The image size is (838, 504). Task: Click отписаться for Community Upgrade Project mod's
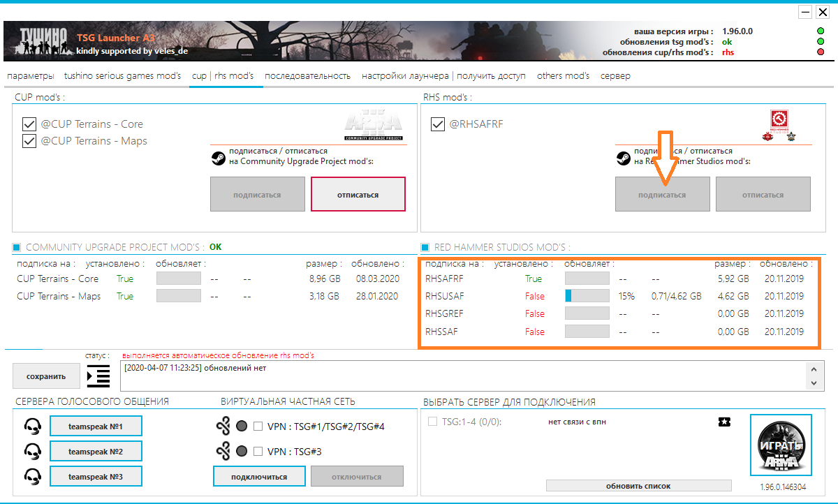pyautogui.click(x=358, y=195)
